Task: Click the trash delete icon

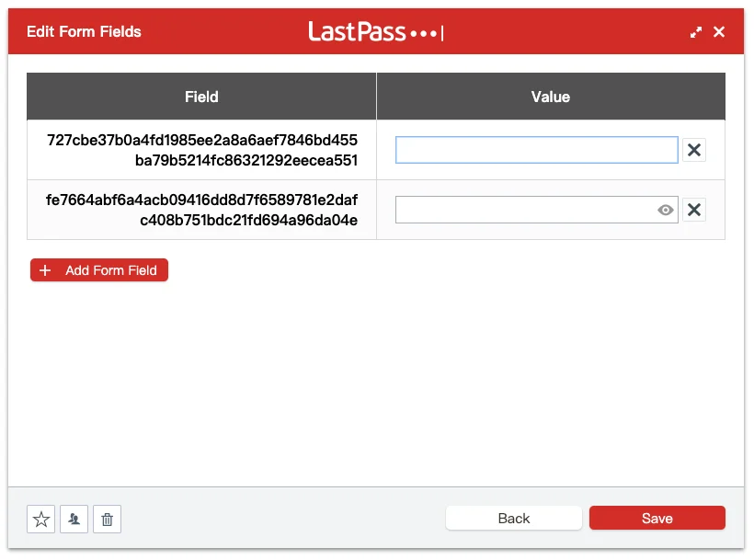Action: tap(108, 519)
